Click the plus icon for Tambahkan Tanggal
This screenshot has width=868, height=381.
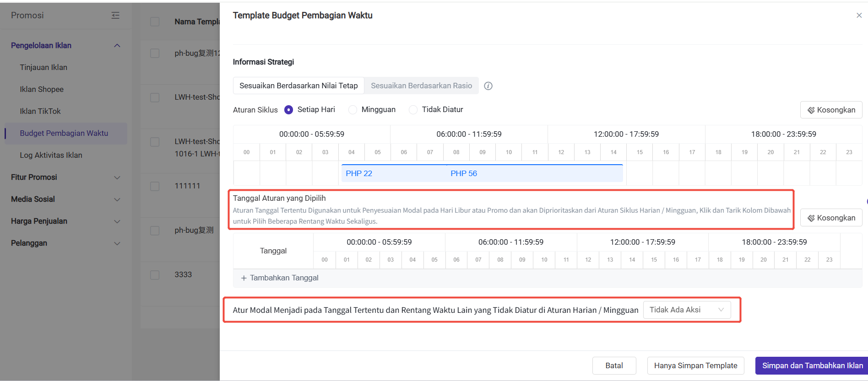click(244, 278)
